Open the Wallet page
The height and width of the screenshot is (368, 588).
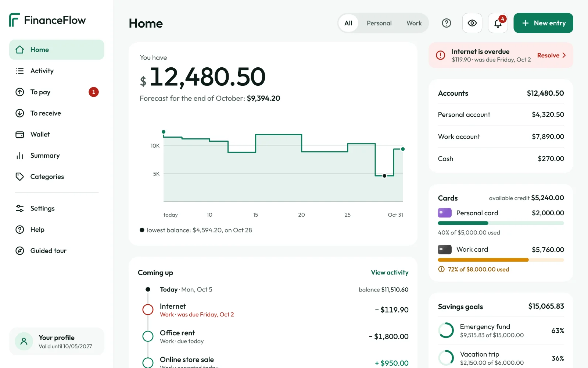pos(57,134)
